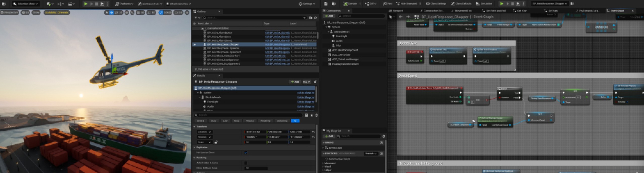Toggle the Actor Hidden In Game checkbox
Image resolution: width=644 pixels, height=173 pixels.
[x=246, y=163]
